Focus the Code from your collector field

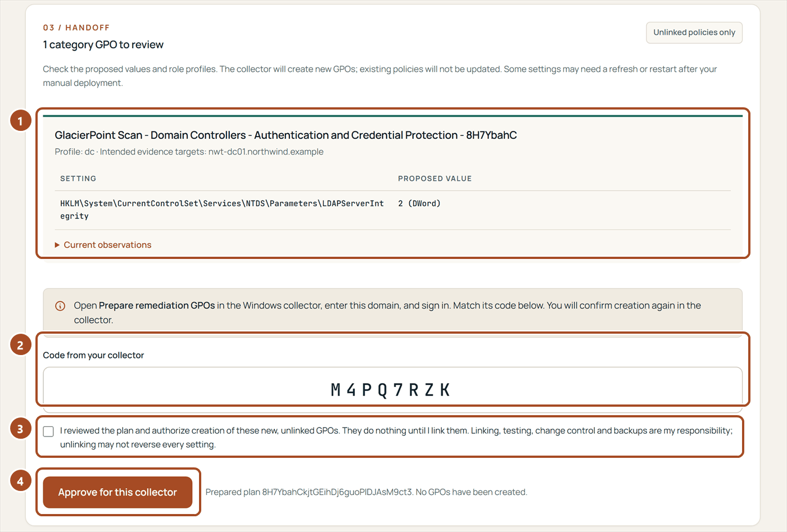[392, 389]
